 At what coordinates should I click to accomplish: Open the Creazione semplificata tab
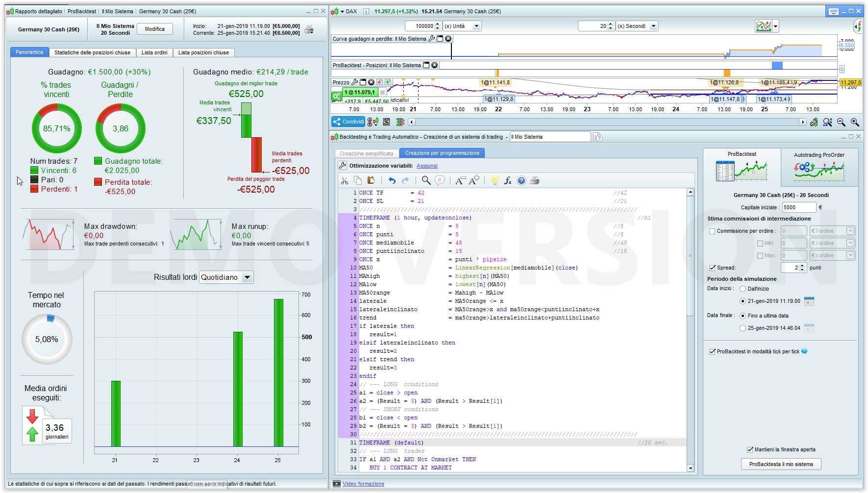pos(367,153)
